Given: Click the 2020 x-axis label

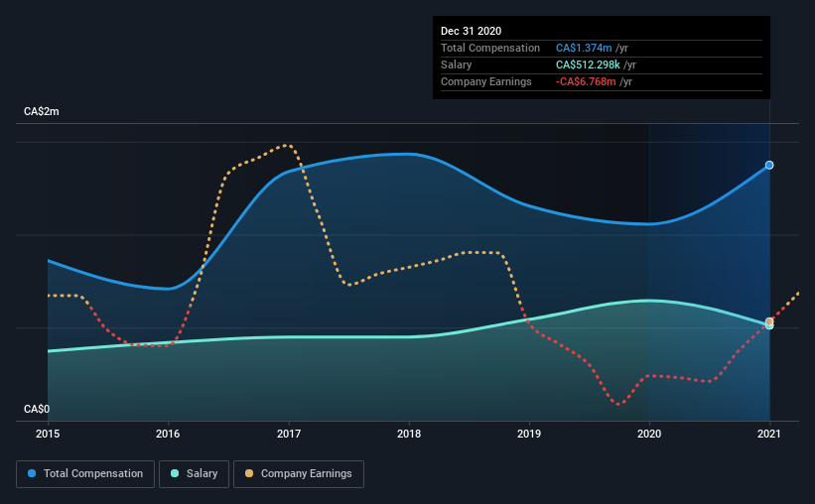Looking at the screenshot, I should click(x=649, y=434).
